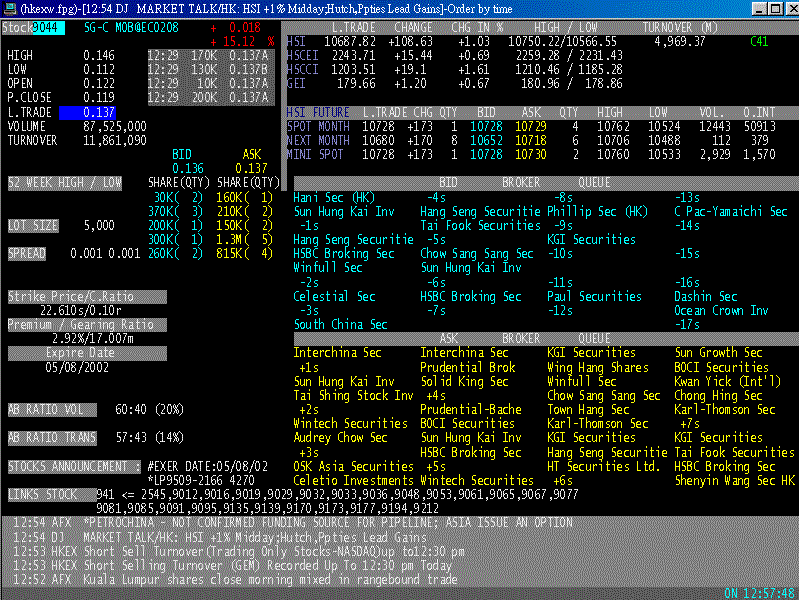Select Paul Securities in bid queue
799x600 pixels.
[594, 296]
